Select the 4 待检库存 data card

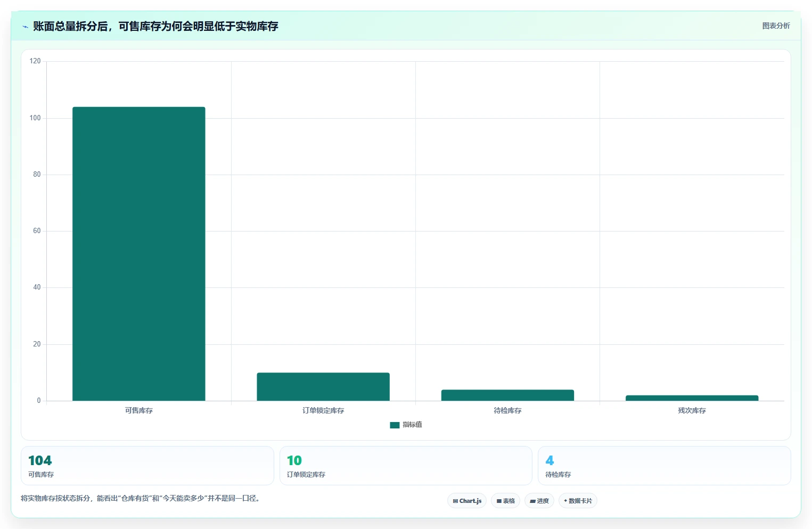point(664,466)
